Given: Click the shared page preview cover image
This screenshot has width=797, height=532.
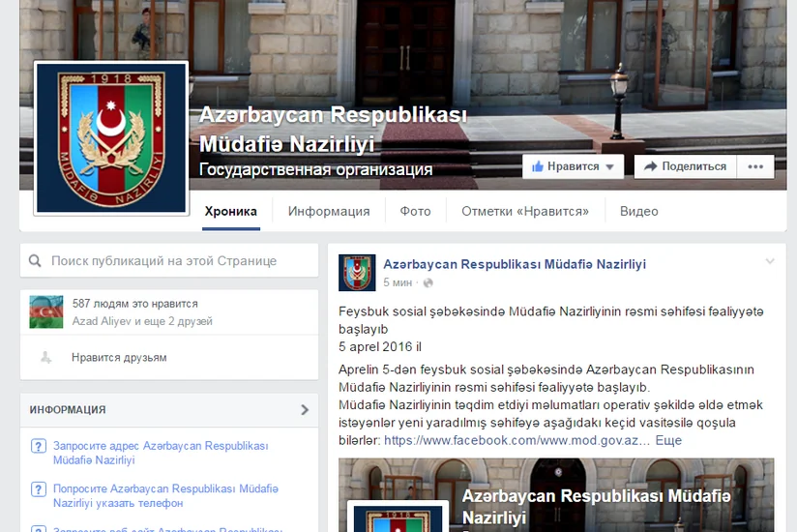Looking at the screenshot, I should (556, 495).
